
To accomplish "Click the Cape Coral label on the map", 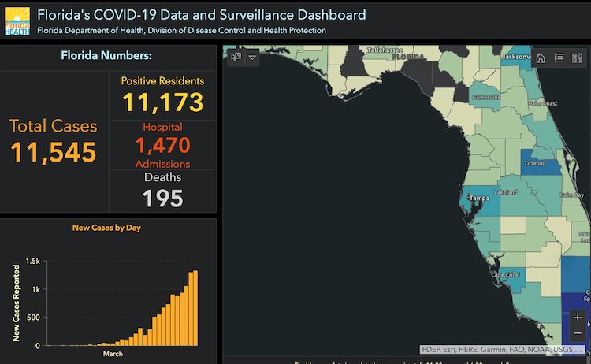I will pyautogui.click(x=507, y=275).
